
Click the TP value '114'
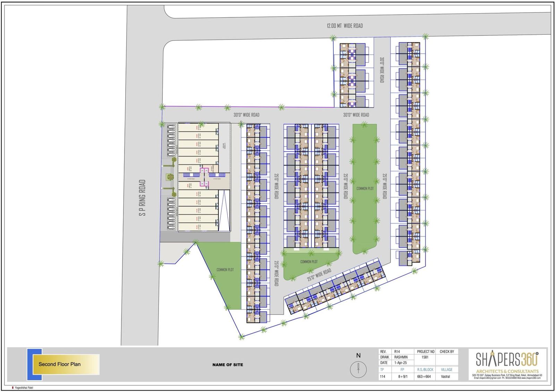point(382,376)
